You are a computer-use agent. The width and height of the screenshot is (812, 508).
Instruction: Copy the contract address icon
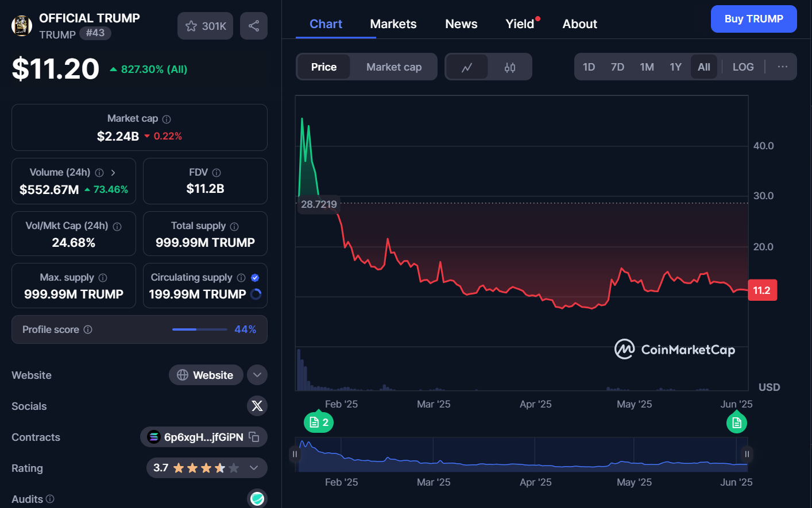254,437
